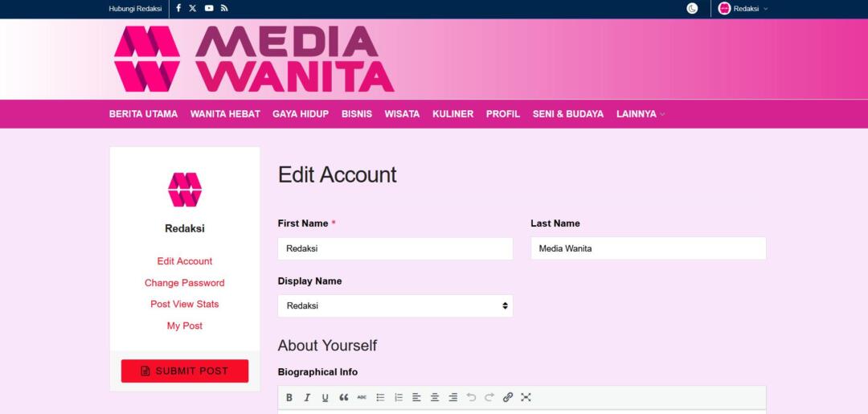868x414 pixels.
Task: Open the Bisnis menu
Action: point(357,114)
